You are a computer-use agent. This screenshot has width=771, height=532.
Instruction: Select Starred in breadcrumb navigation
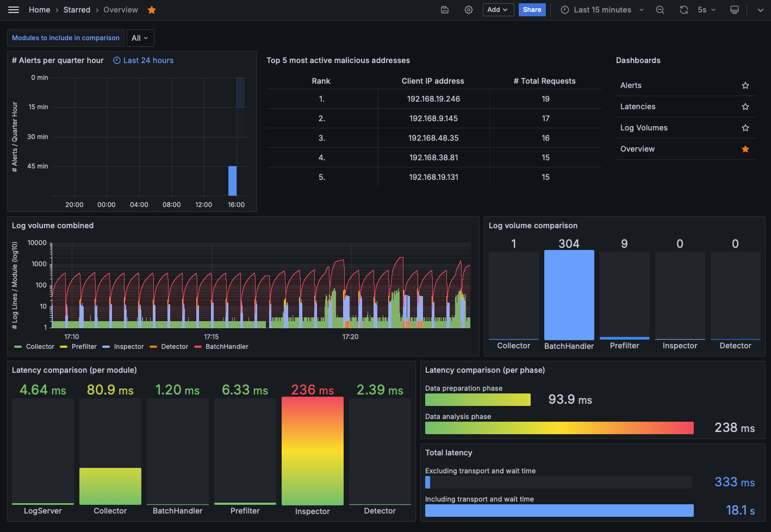(x=77, y=10)
